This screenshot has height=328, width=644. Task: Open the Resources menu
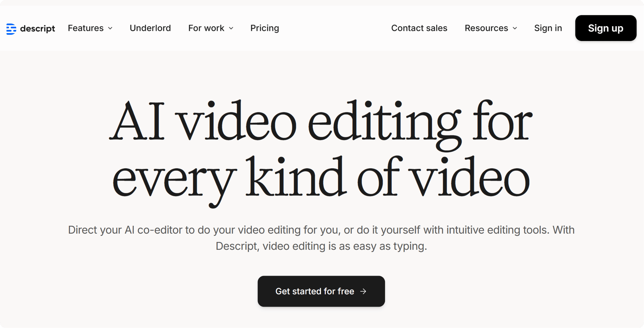(x=486, y=28)
